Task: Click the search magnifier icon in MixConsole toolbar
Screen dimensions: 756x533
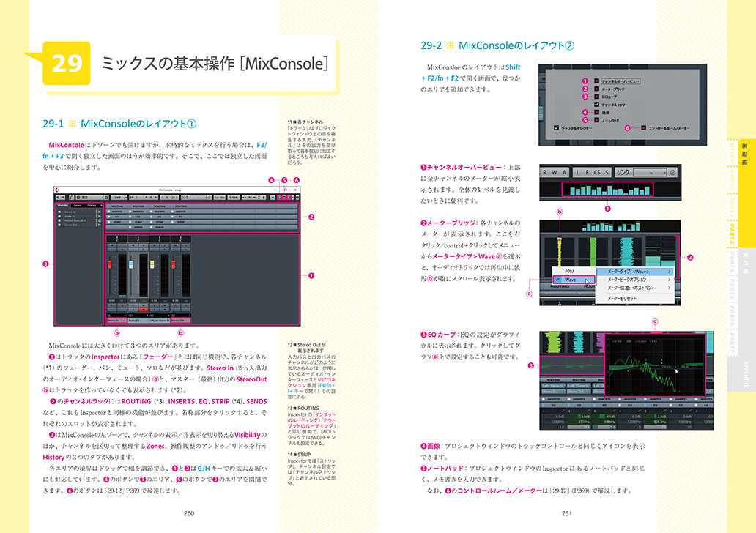Action: (x=71, y=198)
